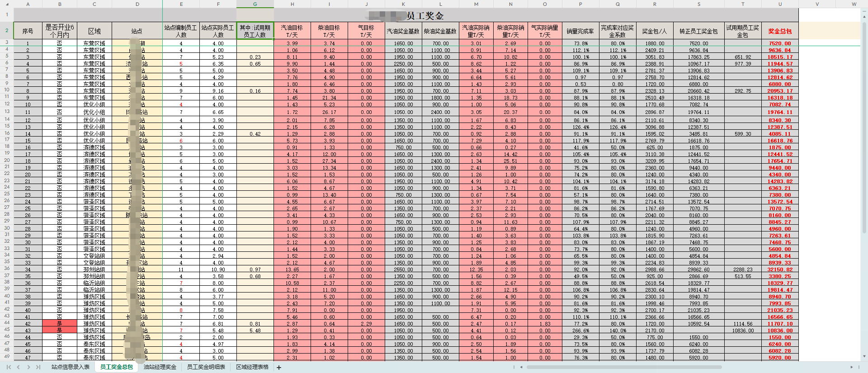Click the 2288.23 probation bonus cell
This screenshot has width=868, height=373.
point(743,269)
